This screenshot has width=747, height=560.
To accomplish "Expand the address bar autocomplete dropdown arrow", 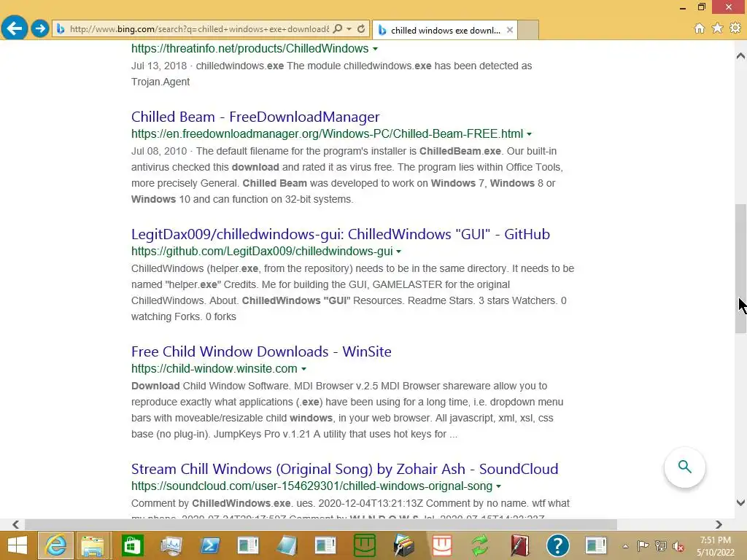I will click(x=349, y=29).
